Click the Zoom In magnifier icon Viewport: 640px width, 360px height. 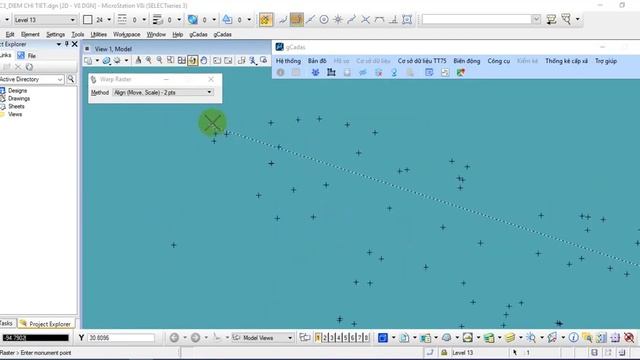tap(149, 61)
